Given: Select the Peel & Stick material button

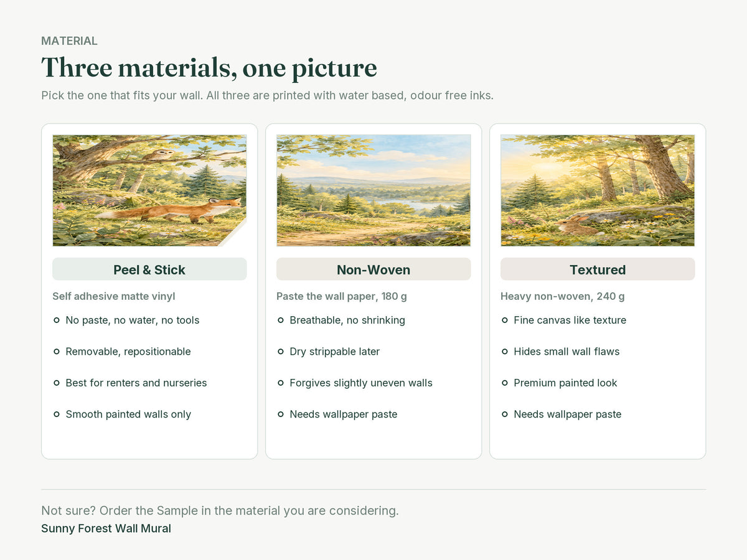Looking at the screenshot, I should tap(149, 269).
